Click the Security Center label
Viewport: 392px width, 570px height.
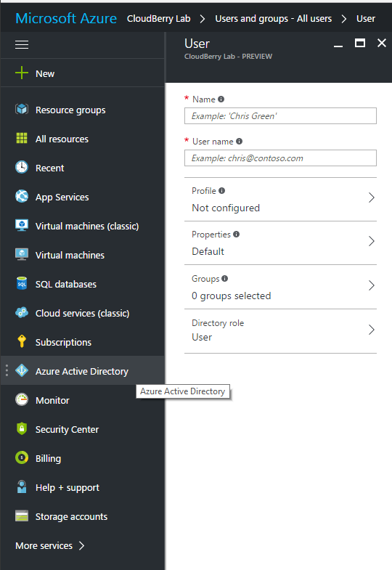click(x=67, y=429)
